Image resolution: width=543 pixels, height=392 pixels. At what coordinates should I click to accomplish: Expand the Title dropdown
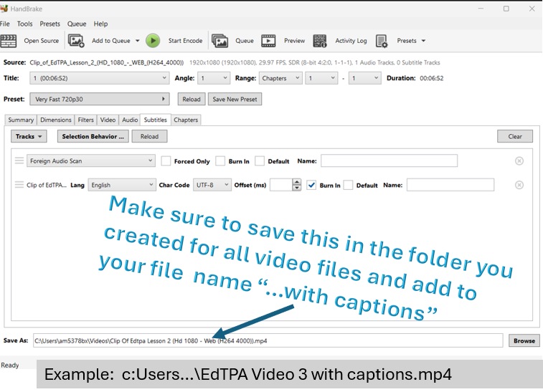click(x=100, y=78)
